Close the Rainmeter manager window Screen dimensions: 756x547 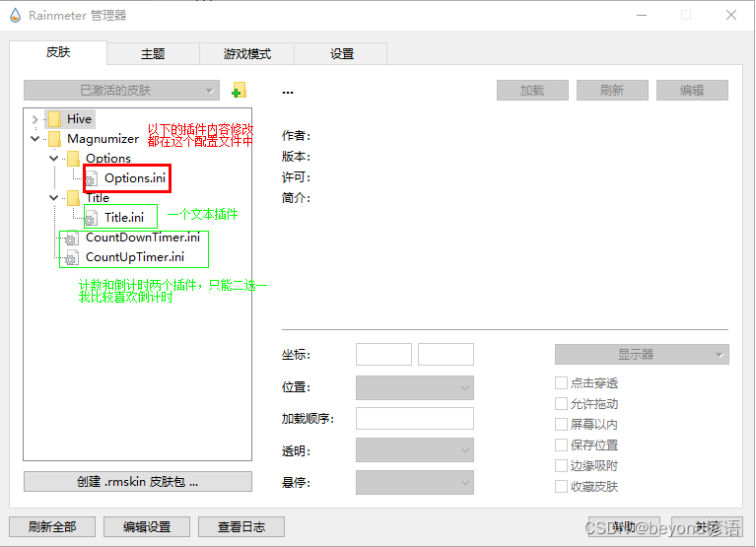731,16
